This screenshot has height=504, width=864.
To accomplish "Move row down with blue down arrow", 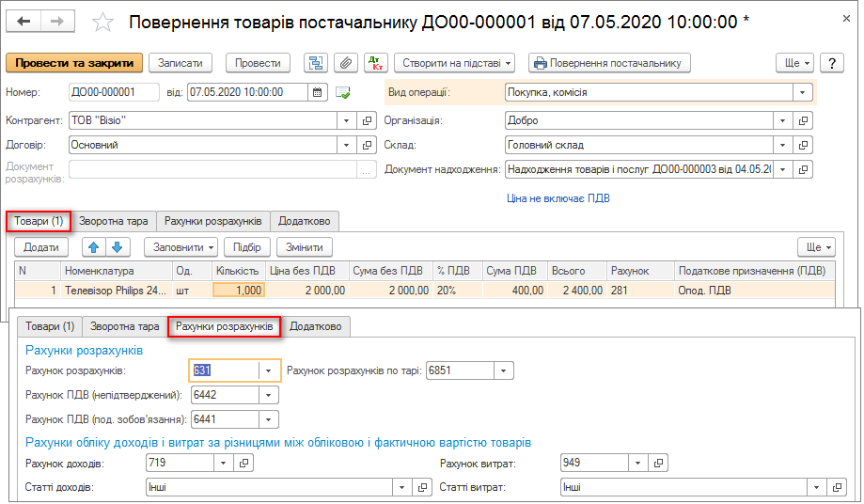I will coord(117,247).
